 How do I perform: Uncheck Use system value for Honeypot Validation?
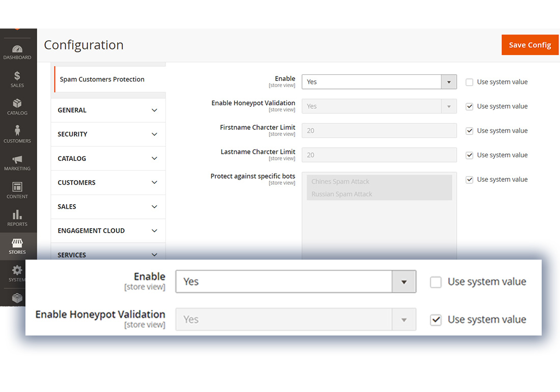pyautogui.click(x=469, y=106)
